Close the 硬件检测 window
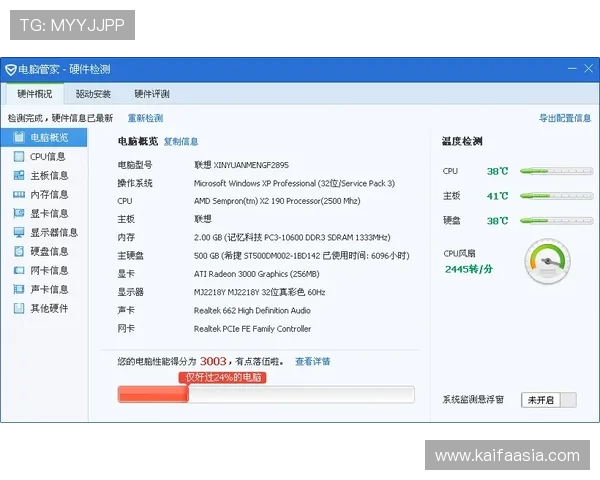This screenshot has width=600, height=480. pyautogui.click(x=589, y=69)
